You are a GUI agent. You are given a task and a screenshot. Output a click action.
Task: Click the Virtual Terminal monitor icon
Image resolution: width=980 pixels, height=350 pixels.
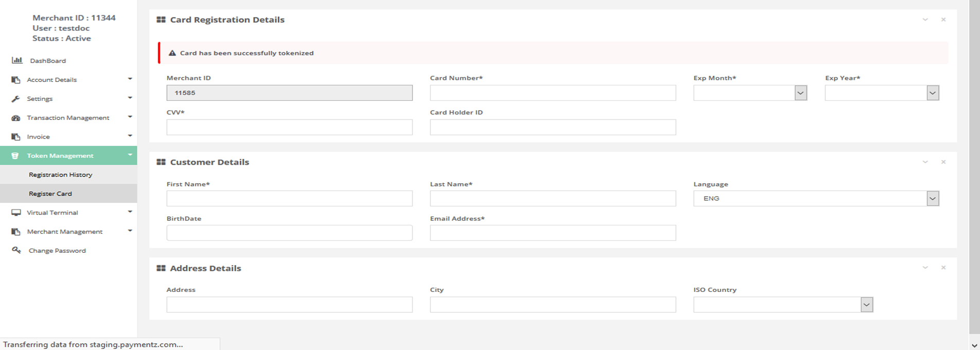tap(16, 213)
